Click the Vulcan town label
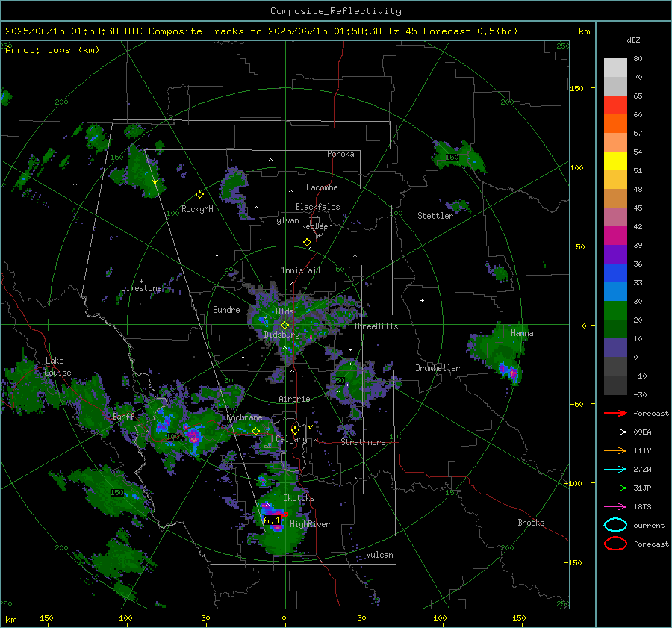 (x=379, y=555)
